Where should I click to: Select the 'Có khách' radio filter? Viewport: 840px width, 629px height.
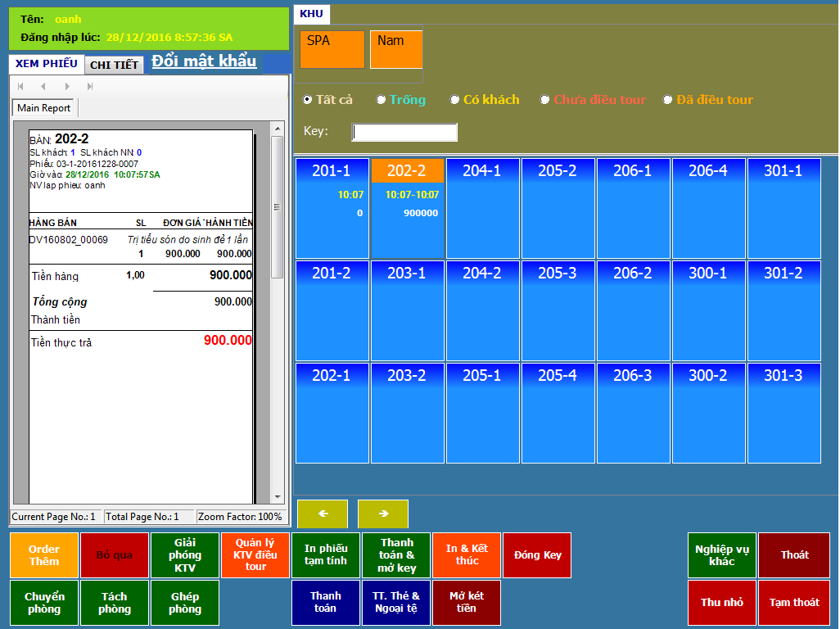(455, 100)
